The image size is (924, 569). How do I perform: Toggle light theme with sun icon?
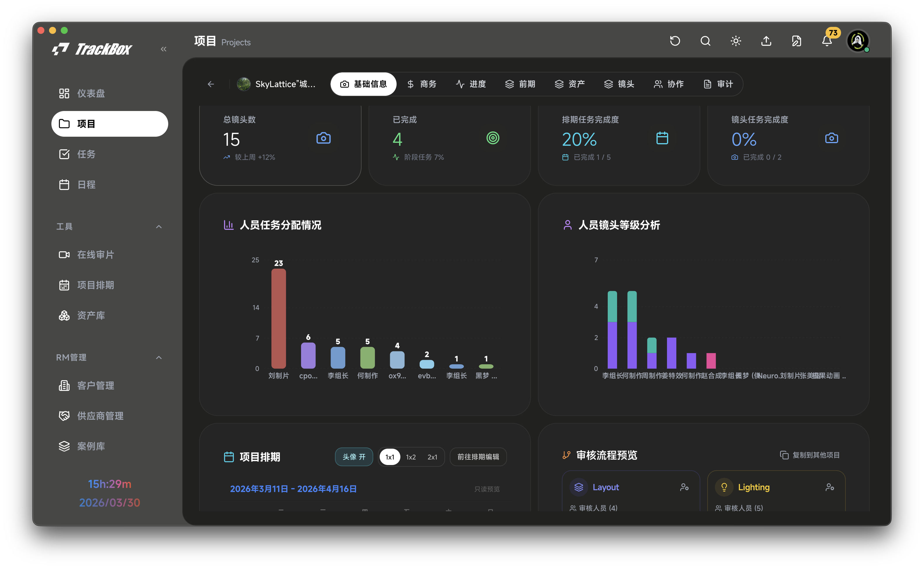click(736, 41)
